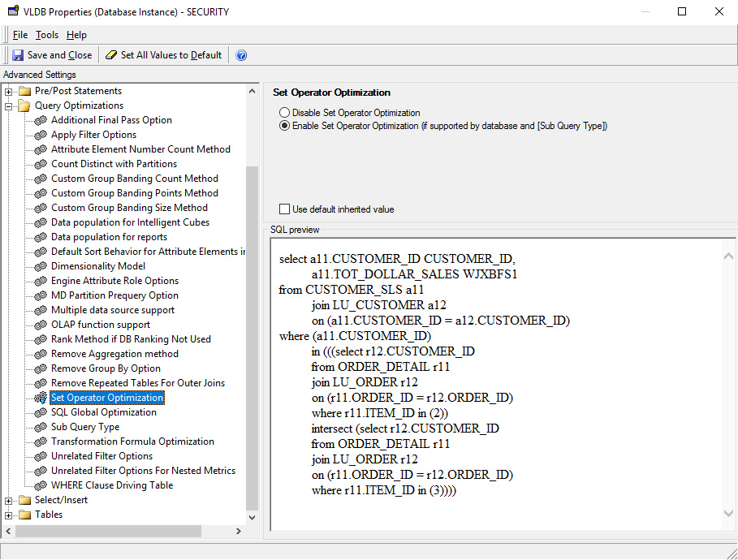
Task: Click the Query Optimizations folder icon
Action: 24,106
